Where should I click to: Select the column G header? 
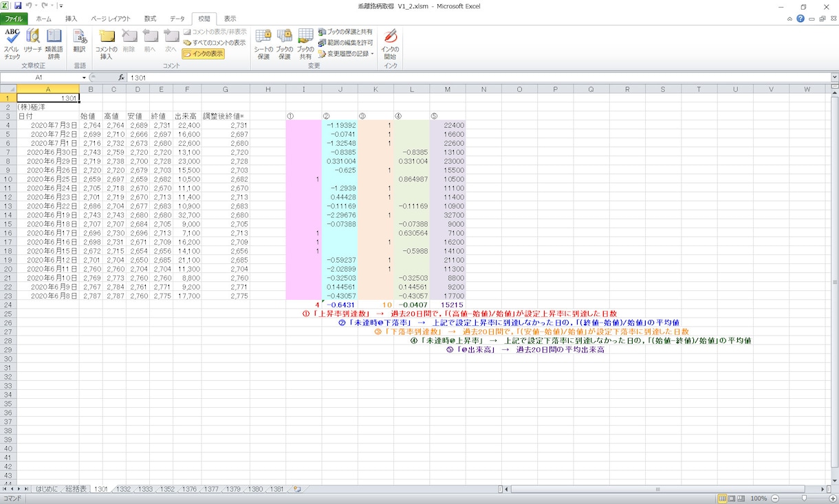(225, 89)
